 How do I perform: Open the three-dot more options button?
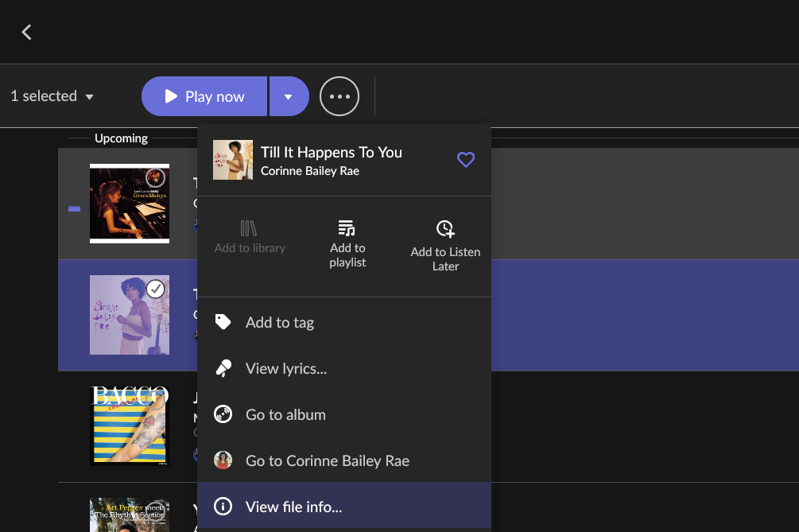click(x=339, y=96)
